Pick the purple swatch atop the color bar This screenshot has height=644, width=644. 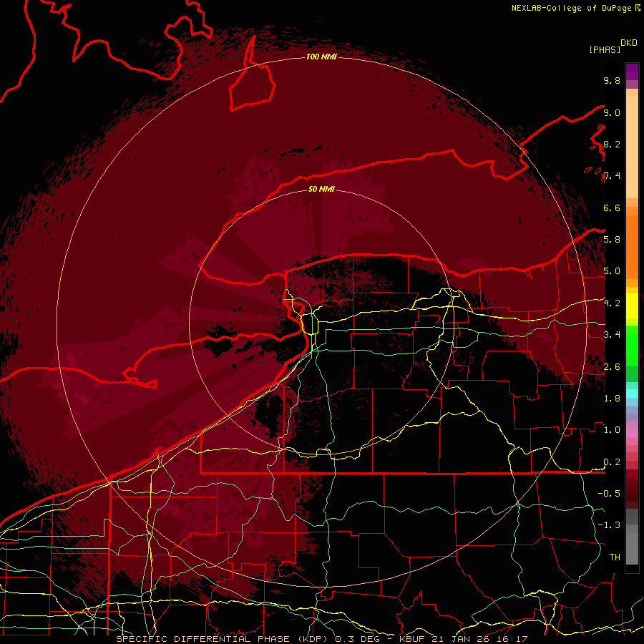[x=632, y=72]
